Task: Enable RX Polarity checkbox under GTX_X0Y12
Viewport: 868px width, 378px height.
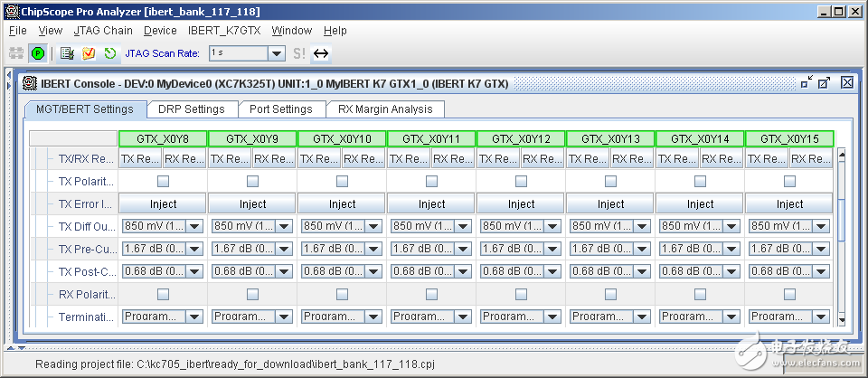Action: coord(521,294)
